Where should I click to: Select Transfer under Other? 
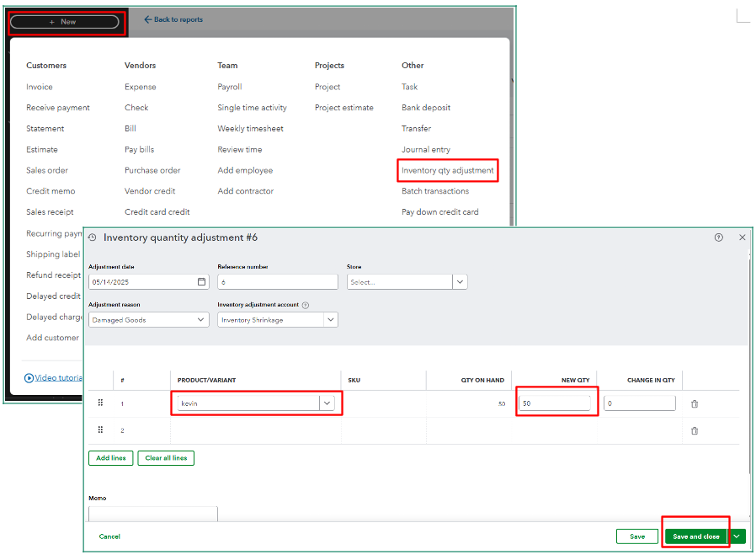(416, 129)
